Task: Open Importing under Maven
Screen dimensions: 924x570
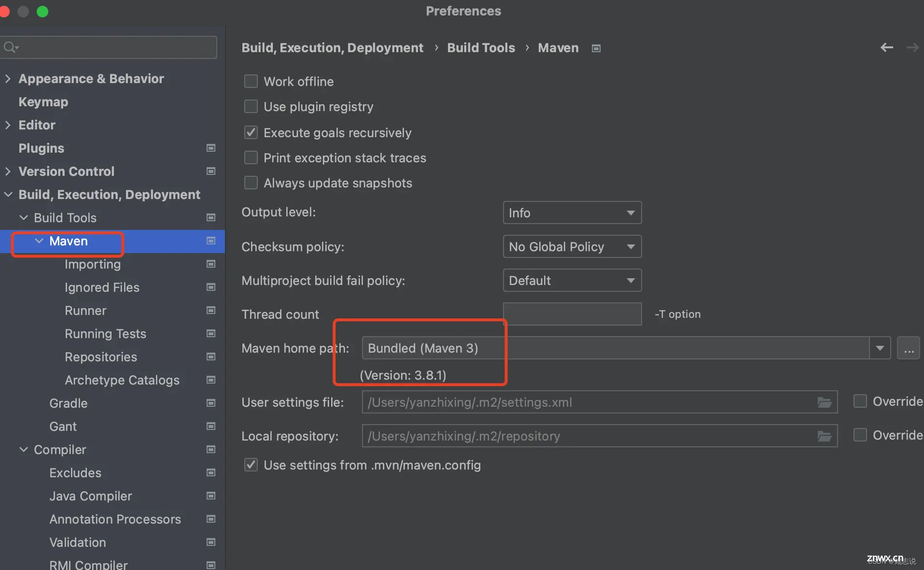Action: [x=93, y=264]
